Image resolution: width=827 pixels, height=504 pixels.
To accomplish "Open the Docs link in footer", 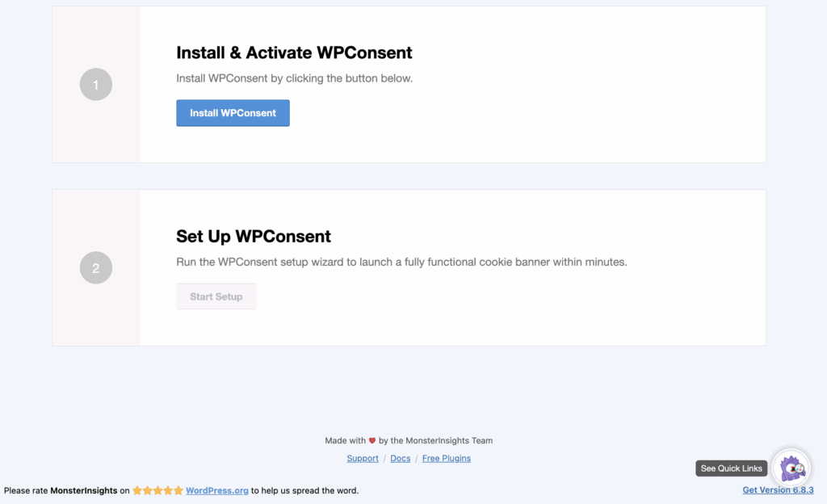I will pyautogui.click(x=401, y=458).
